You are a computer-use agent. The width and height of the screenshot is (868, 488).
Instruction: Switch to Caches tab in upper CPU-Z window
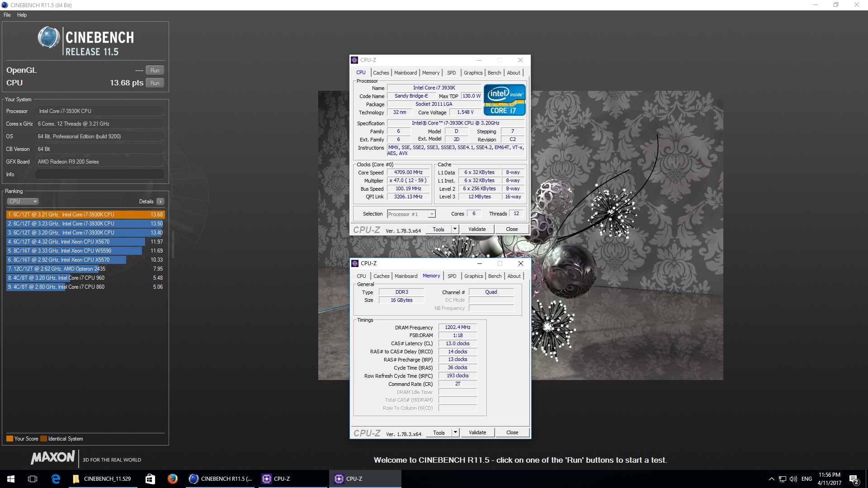click(381, 73)
